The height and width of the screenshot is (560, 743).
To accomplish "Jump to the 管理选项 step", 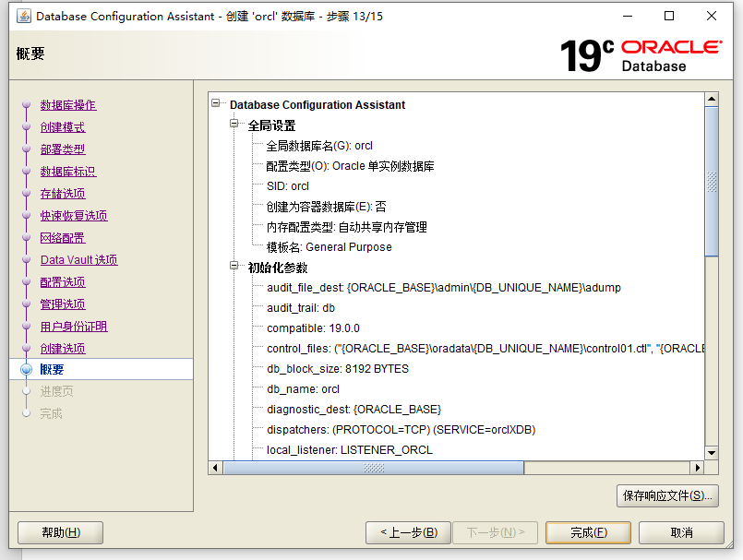I will (x=63, y=304).
